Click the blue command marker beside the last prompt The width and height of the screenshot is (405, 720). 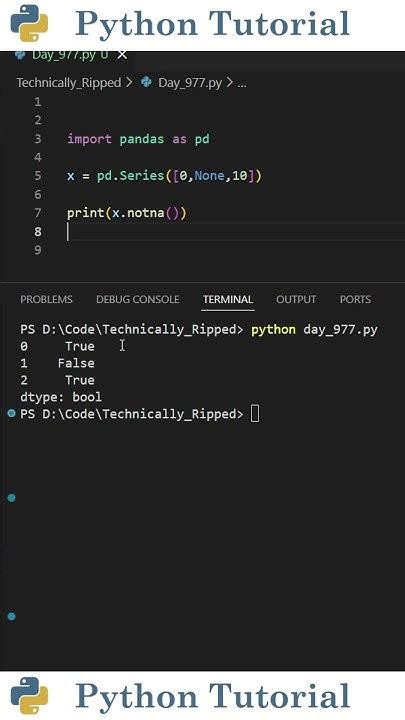tap(11, 414)
